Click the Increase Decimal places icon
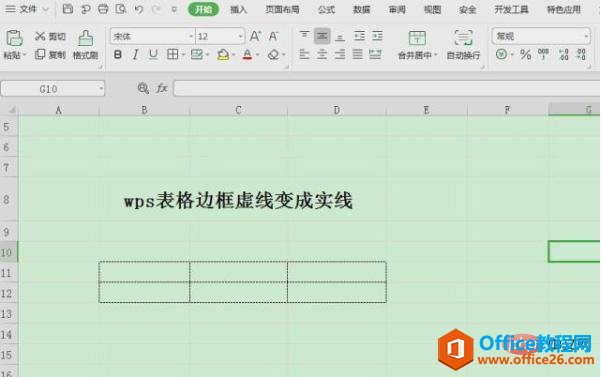 (x=563, y=54)
